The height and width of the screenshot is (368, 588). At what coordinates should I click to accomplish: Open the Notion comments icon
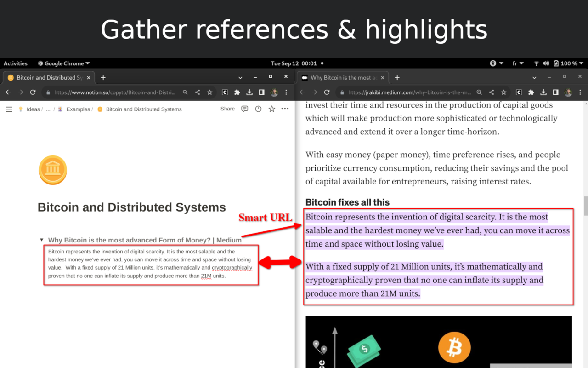click(x=245, y=109)
